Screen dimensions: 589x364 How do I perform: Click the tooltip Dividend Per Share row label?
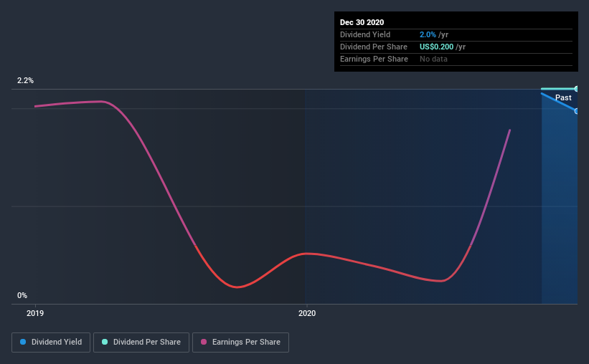pyautogui.click(x=373, y=47)
